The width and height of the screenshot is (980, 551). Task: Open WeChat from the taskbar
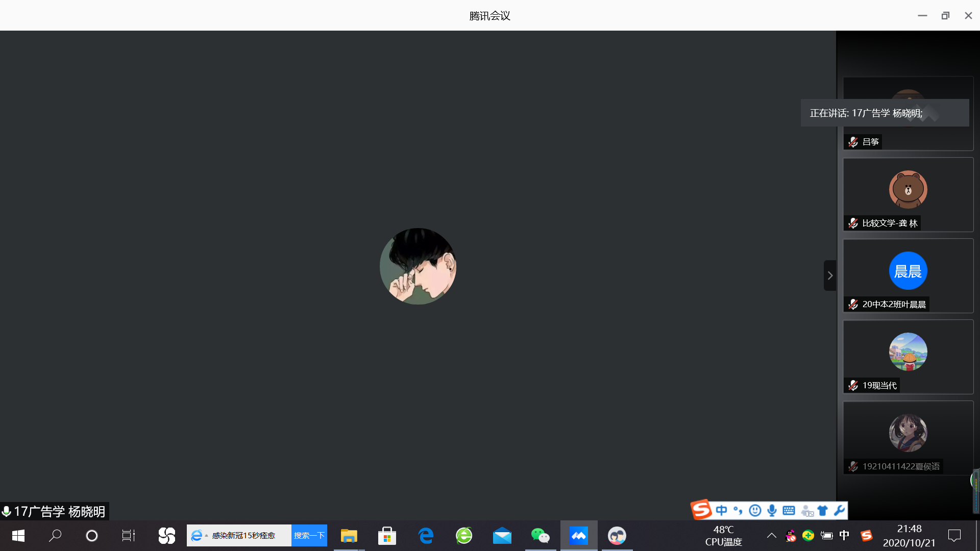[540, 536]
